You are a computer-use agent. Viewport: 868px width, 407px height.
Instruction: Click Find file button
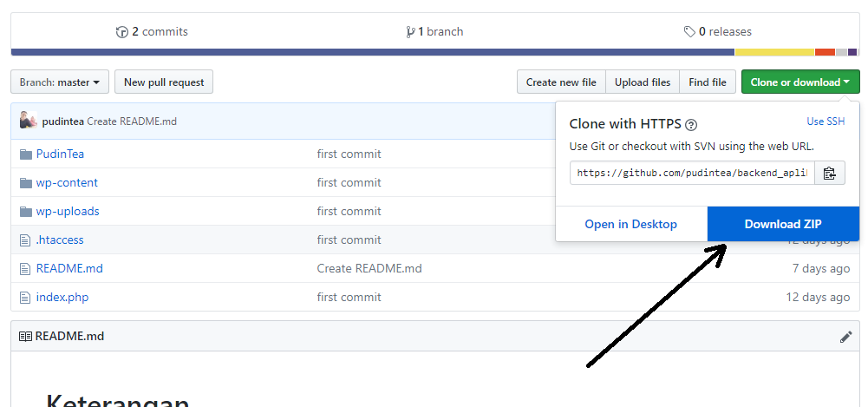click(708, 82)
